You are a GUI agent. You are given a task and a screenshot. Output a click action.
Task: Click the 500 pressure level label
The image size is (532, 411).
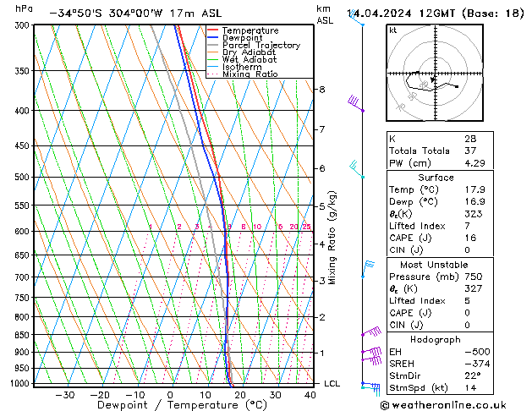click(x=24, y=177)
